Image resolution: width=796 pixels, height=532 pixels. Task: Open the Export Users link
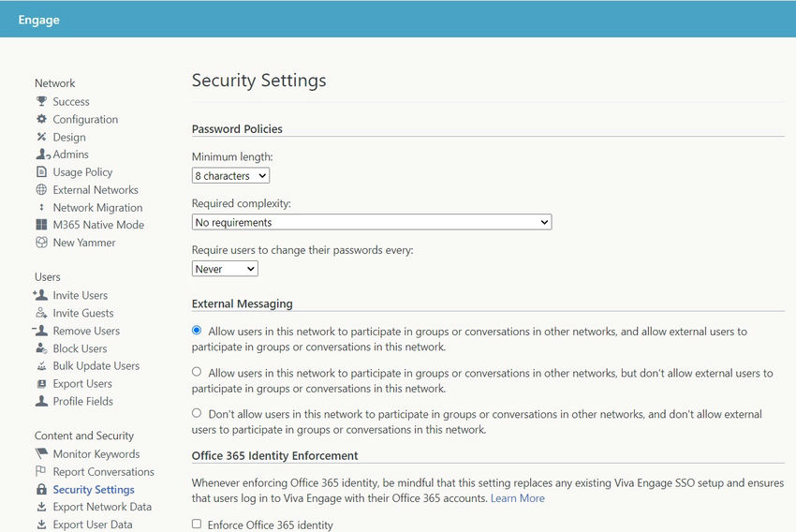pos(82,384)
